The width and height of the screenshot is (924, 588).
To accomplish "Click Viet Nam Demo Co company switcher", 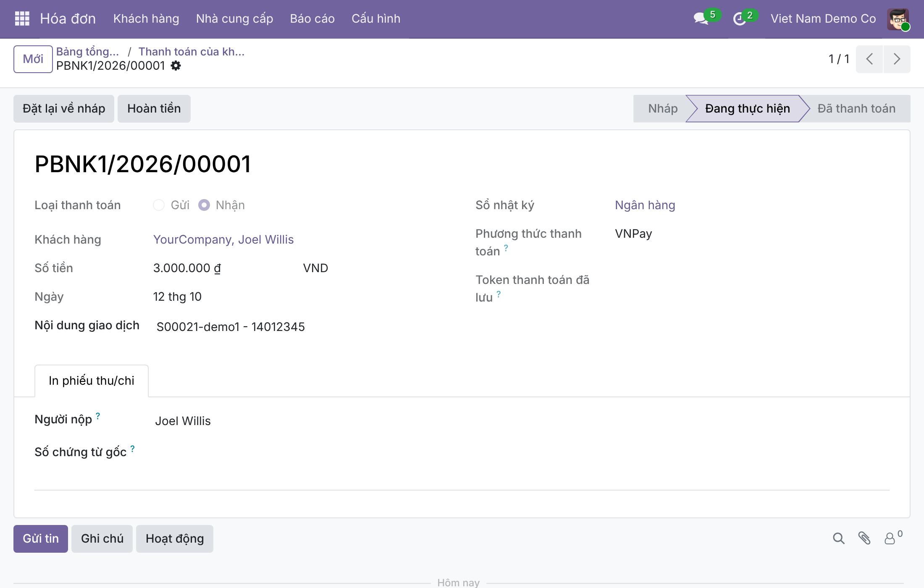I will point(823,18).
